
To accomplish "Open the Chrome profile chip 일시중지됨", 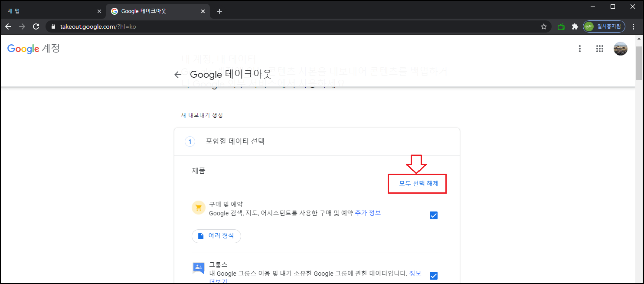I will tap(604, 26).
